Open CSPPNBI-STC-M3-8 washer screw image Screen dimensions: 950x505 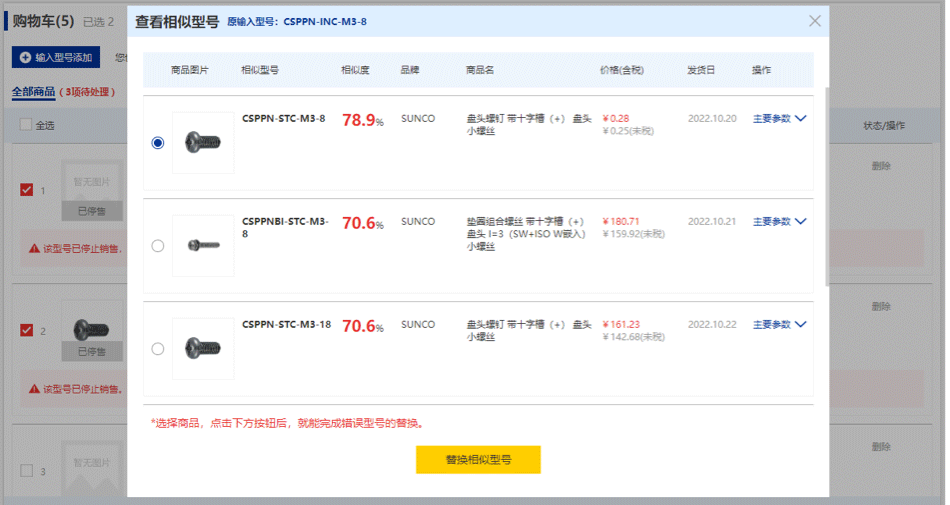[203, 246]
